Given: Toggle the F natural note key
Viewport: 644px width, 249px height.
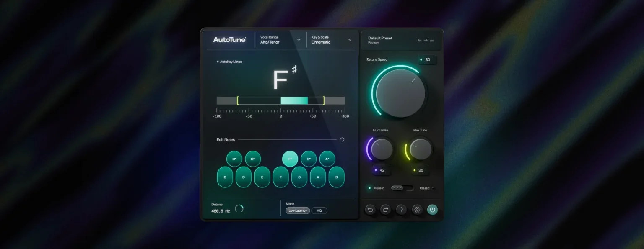Looking at the screenshot, I should click(x=281, y=177).
